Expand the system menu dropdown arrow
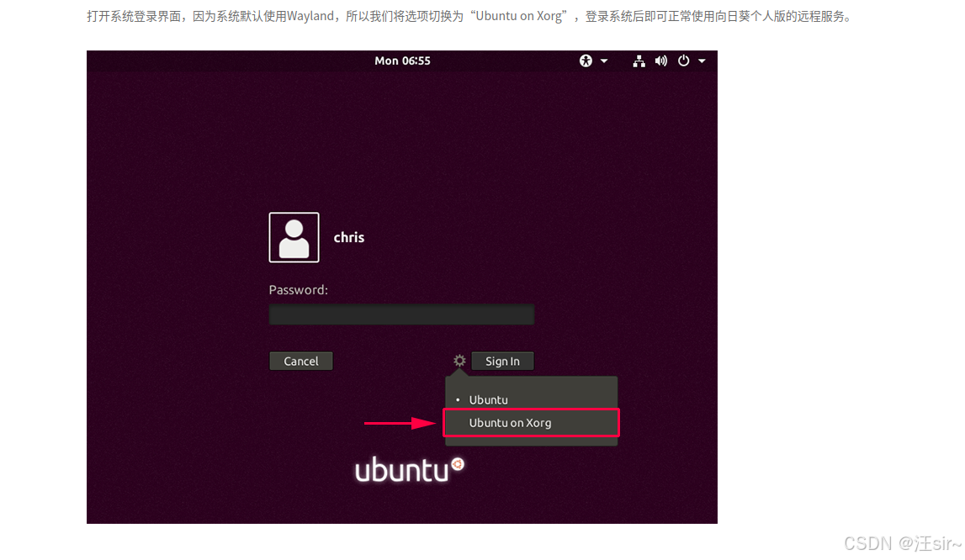The height and width of the screenshot is (560, 965). [702, 61]
